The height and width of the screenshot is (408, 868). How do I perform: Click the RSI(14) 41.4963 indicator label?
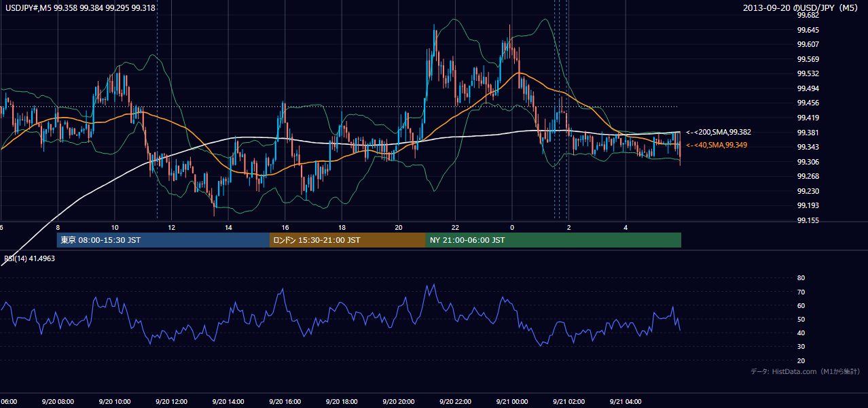point(30,258)
